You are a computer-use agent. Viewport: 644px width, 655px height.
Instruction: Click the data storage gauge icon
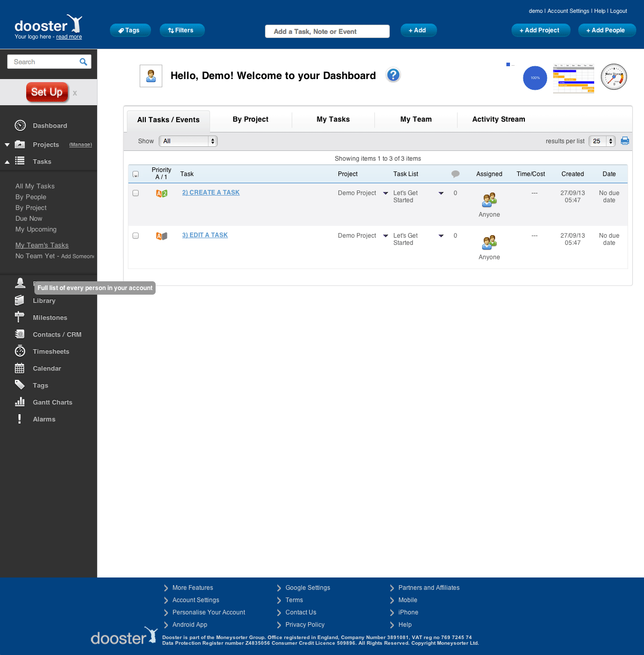click(x=614, y=77)
